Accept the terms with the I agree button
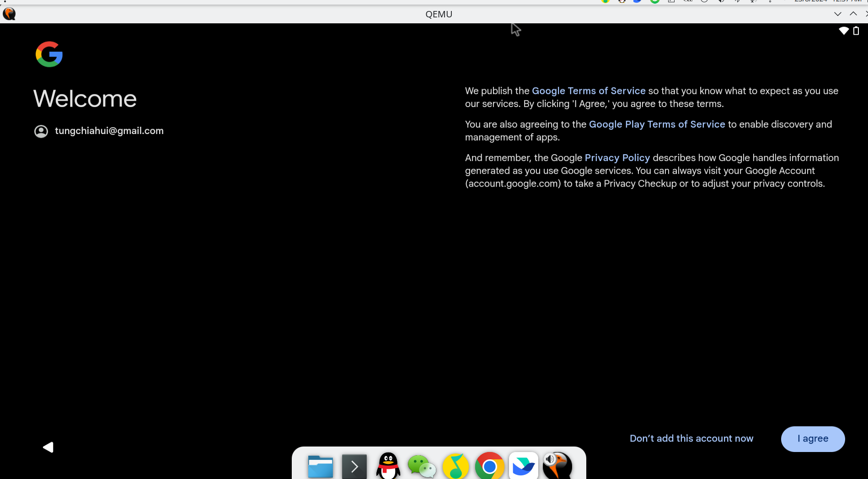868x479 pixels. (813, 439)
